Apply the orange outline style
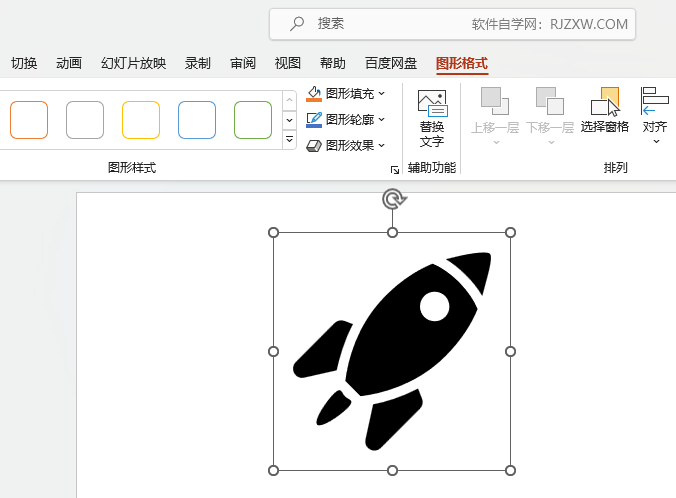The image size is (676, 498). click(x=29, y=120)
